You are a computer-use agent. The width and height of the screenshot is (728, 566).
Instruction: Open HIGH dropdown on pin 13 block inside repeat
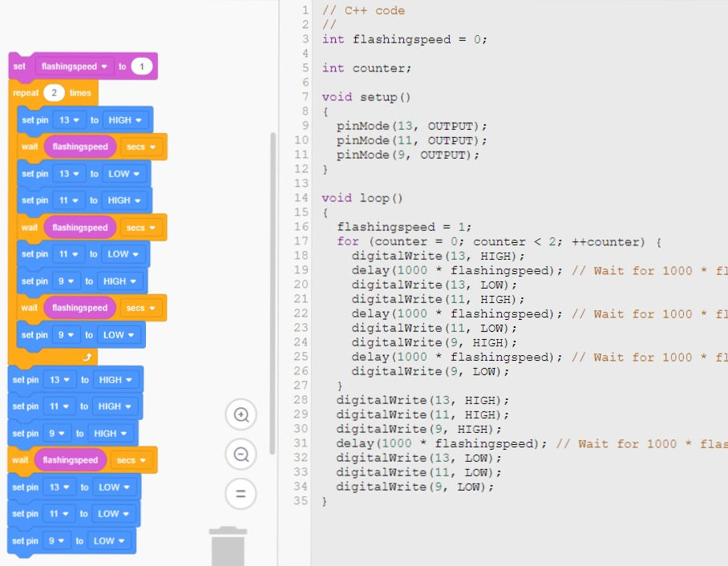click(125, 120)
